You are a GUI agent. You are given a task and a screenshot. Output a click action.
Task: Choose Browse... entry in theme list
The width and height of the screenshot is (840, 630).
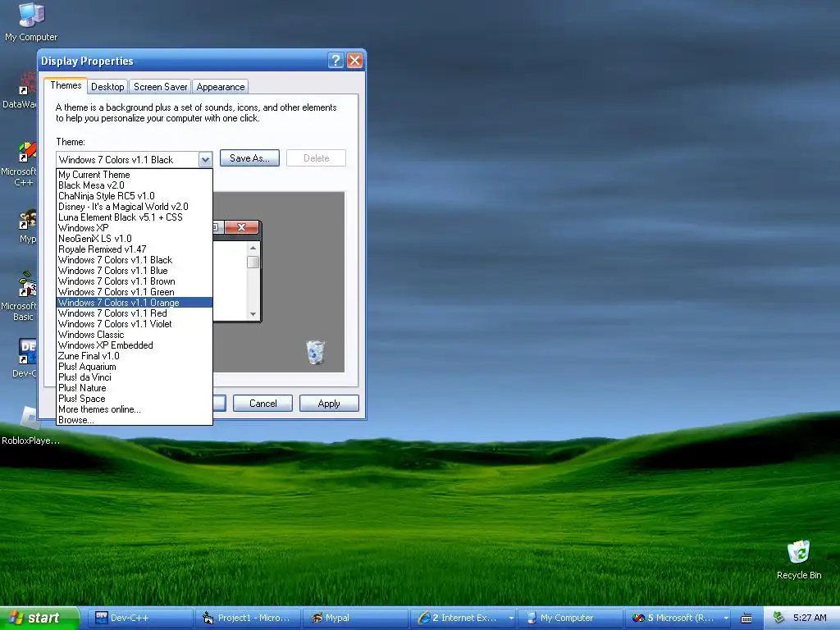pos(135,420)
